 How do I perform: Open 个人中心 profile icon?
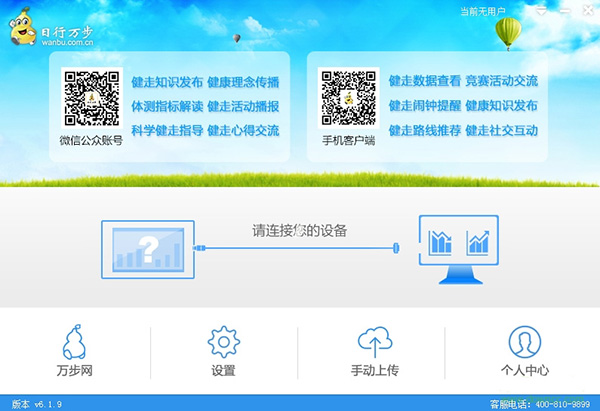[524, 343]
